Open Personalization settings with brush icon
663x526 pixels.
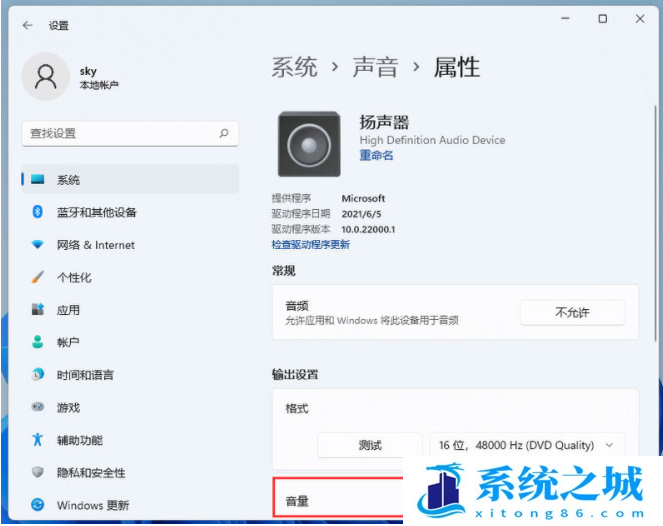click(x=74, y=277)
